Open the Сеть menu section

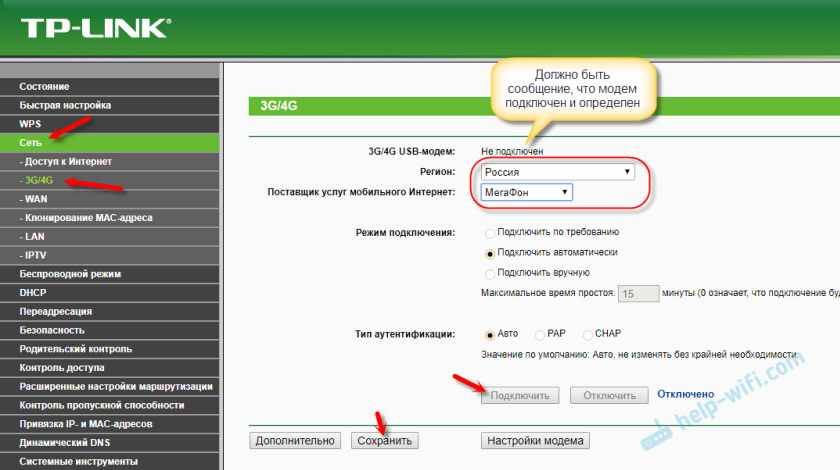point(109,143)
